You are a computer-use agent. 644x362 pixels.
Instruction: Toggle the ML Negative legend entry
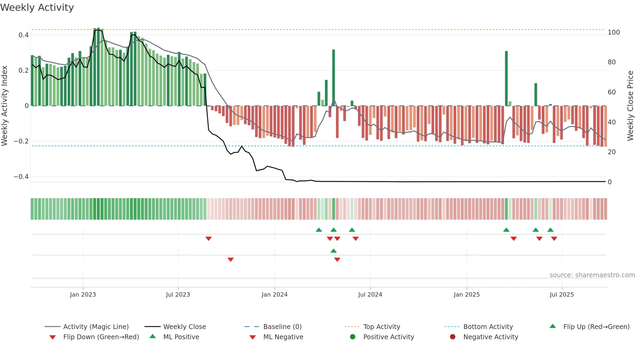(276, 337)
